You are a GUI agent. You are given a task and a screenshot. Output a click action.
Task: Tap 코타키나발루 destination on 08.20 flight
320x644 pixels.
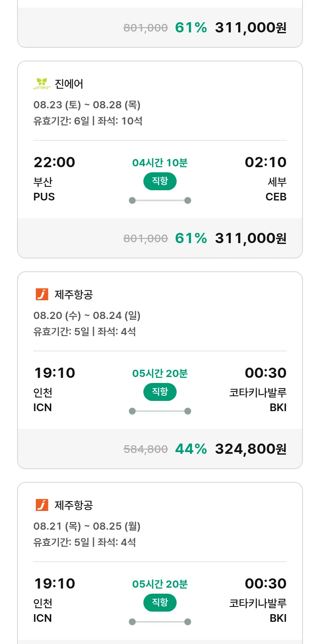[258, 392]
